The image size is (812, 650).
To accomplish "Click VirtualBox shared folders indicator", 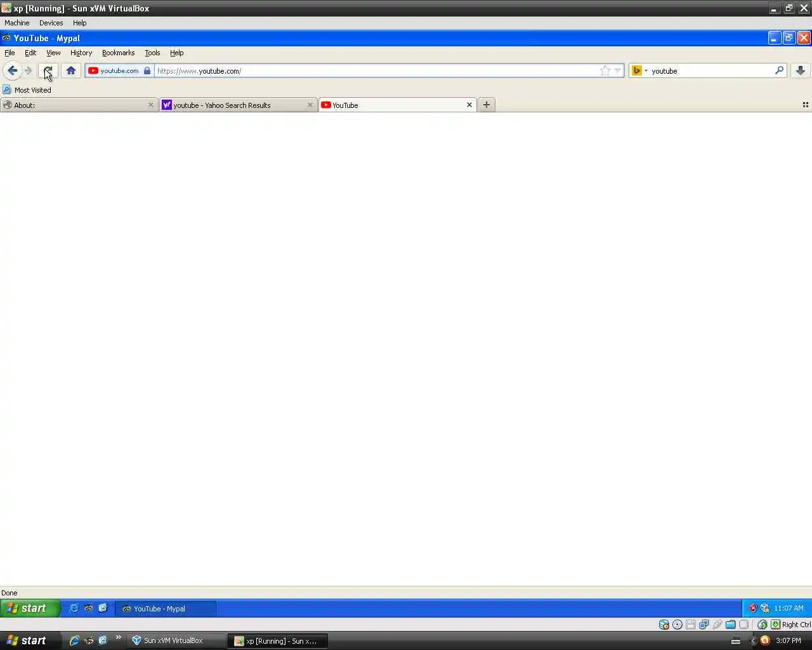I will click(x=731, y=625).
